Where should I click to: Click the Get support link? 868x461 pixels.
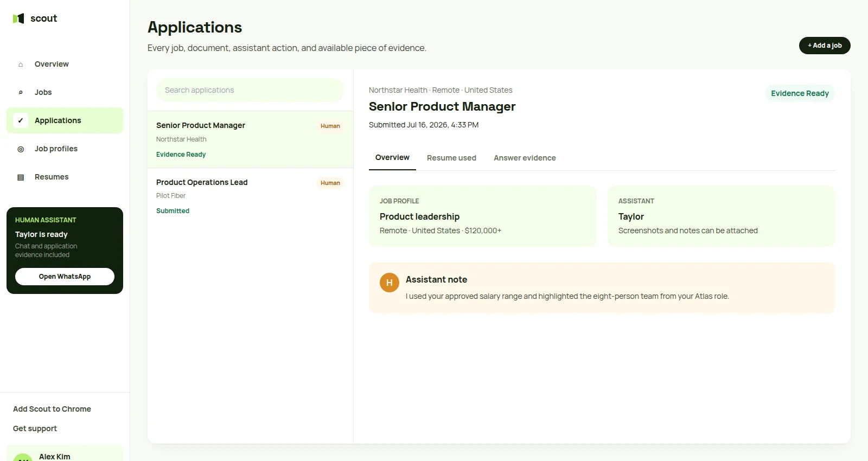point(35,428)
